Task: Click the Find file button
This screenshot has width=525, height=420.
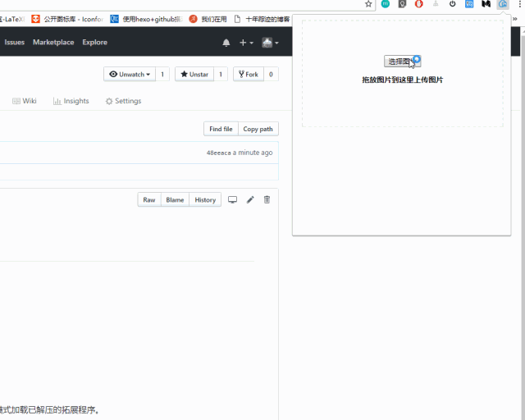Action: coord(221,129)
